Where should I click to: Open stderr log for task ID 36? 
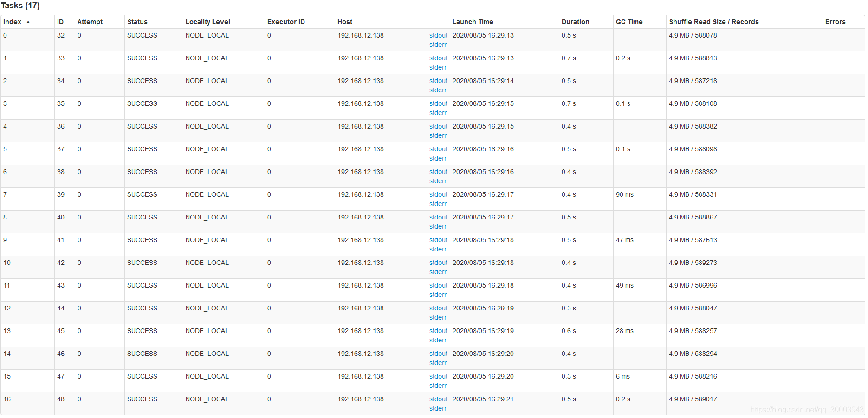click(438, 135)
